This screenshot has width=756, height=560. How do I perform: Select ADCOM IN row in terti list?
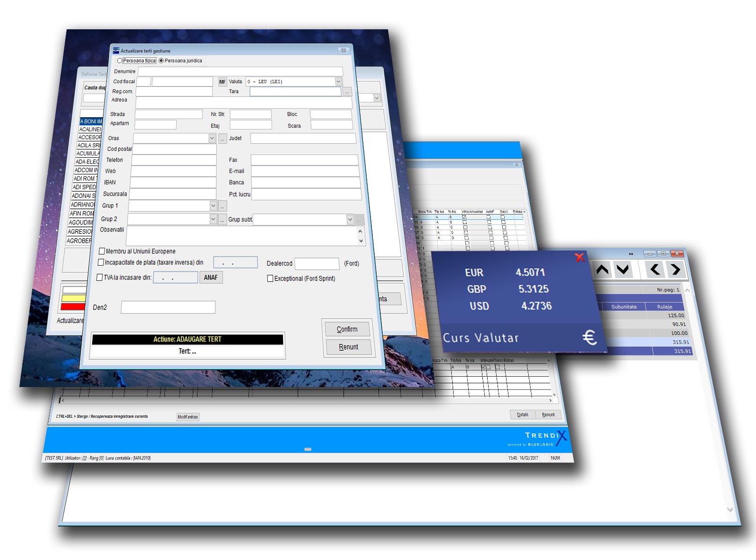point(86,170)
